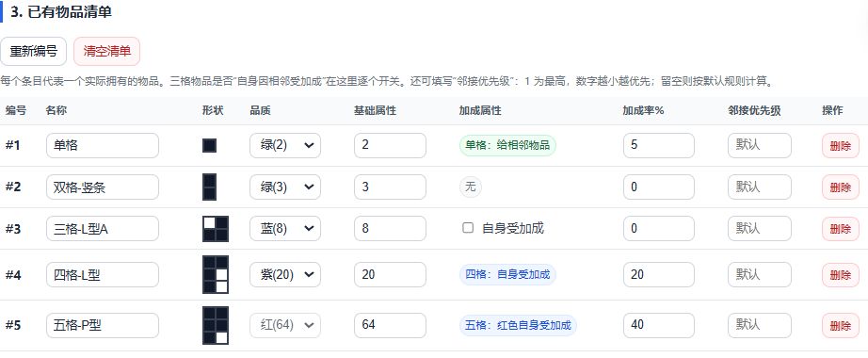
Task: Click the bonus rate field showing 20
Action: [x=659, y=274]
